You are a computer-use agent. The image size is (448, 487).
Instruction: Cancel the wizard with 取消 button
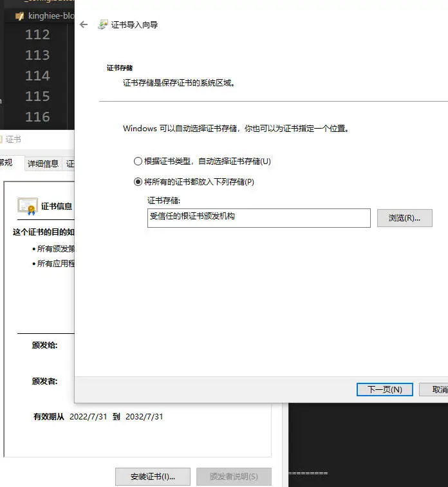(434, 389)
